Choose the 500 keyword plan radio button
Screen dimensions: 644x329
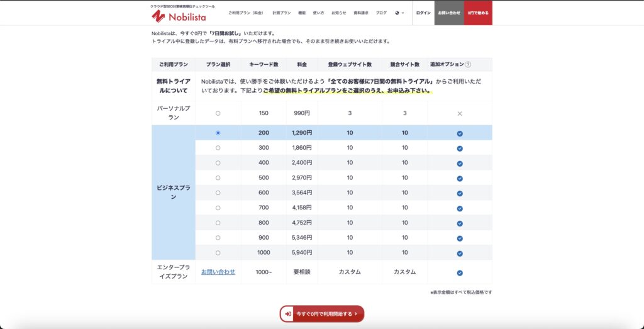[218, 178]
